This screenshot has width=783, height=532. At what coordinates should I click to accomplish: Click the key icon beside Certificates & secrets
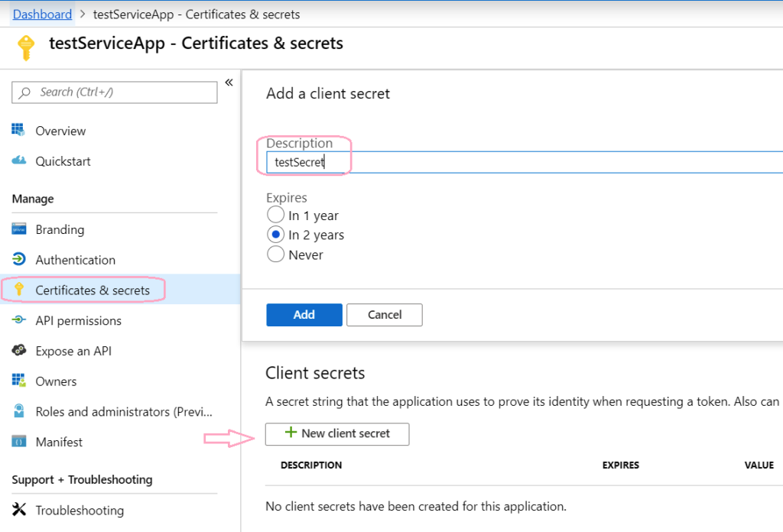[x=19, y=289]
